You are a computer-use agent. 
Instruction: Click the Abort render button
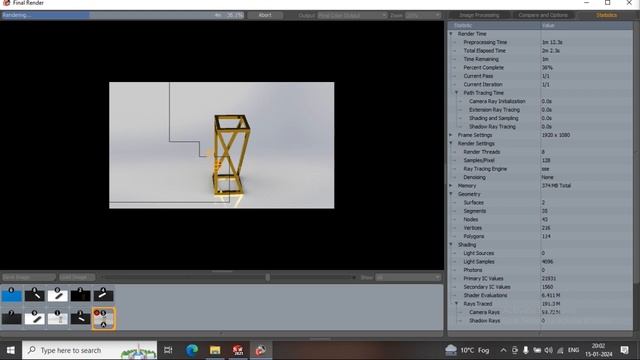tap(265, 15)
